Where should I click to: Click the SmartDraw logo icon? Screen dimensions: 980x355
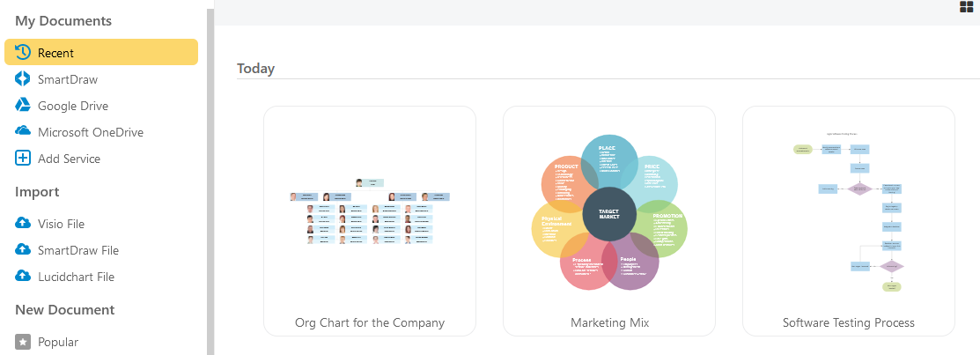tap(23, 78)
